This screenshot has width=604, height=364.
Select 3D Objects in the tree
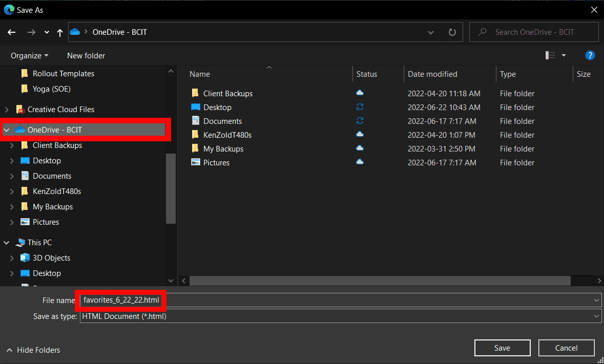click(x=51, y=258)
